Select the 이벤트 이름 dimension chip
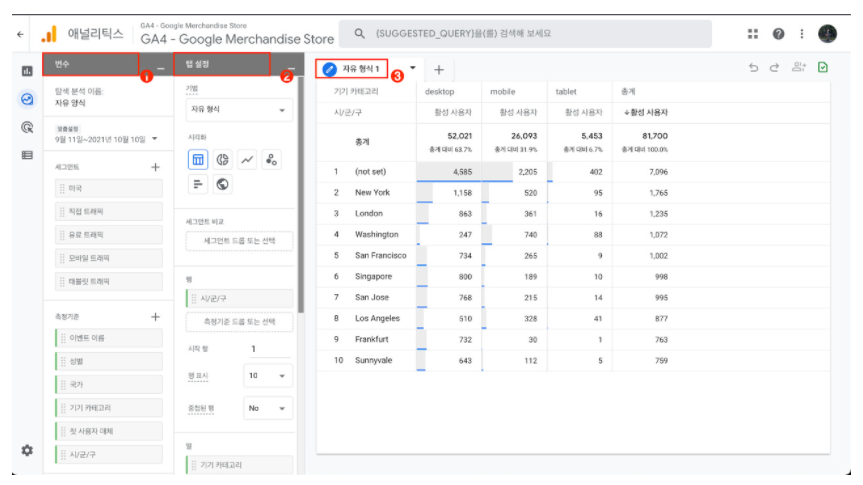This screenshot has width=863, height=485. coord(109,338)
